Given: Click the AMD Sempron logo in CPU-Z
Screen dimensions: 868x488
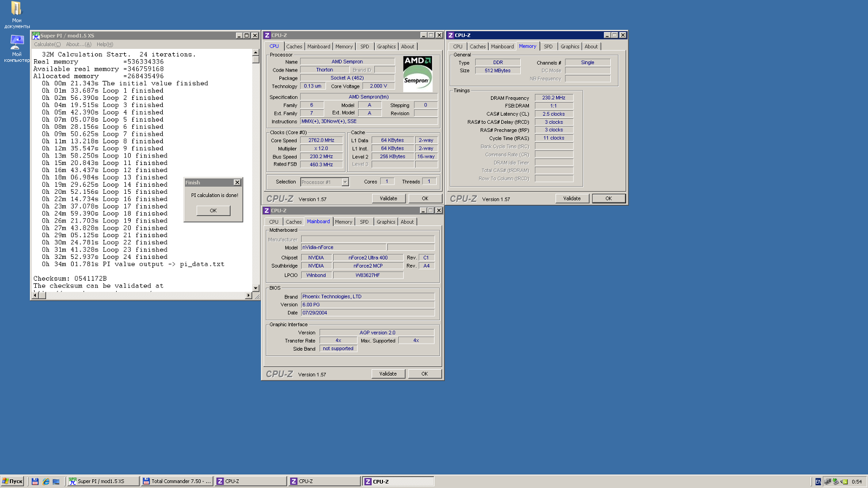Looking at the screenshot, I should tap(418, 74).
